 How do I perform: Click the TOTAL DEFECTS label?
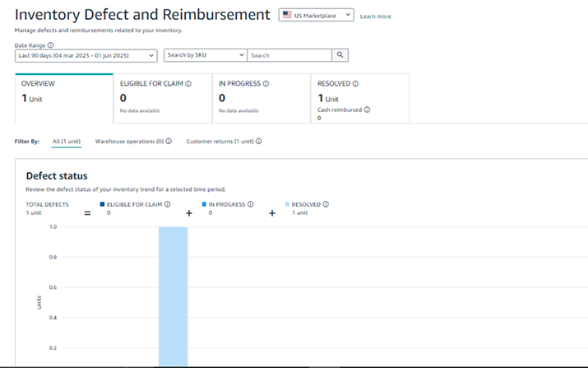click(47, 204)
